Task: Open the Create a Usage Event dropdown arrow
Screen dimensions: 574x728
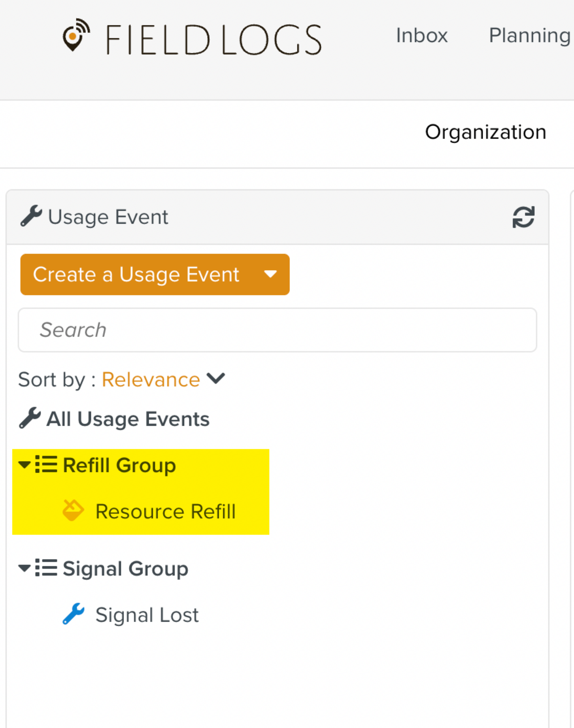Action: pos(270,274)
